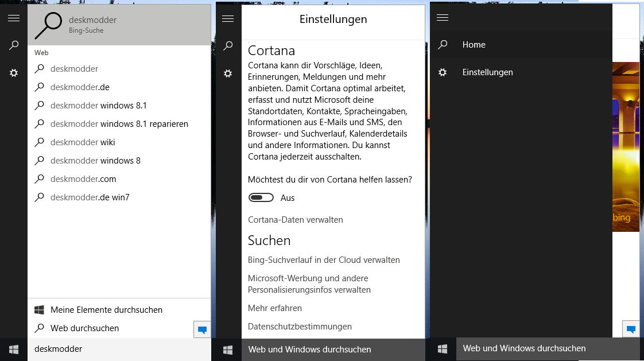Open Cortana-Daten verwalten link
This screenshot has width=644, height=361.
(x=295, y=220)
